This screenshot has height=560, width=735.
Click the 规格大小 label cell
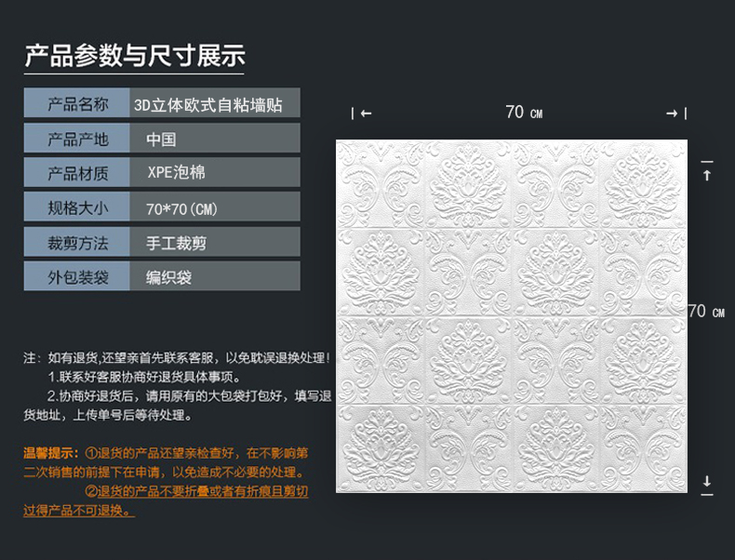coord(77,207)
